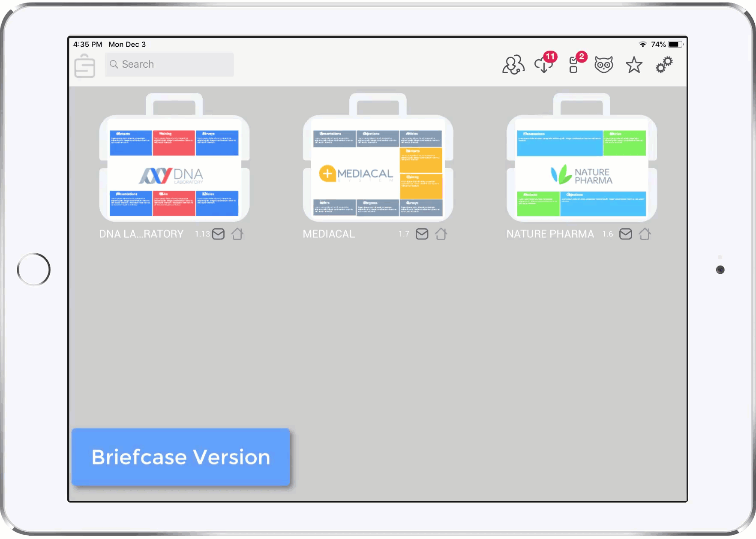Select the MEDIACAL label

(x=329, y=234)
